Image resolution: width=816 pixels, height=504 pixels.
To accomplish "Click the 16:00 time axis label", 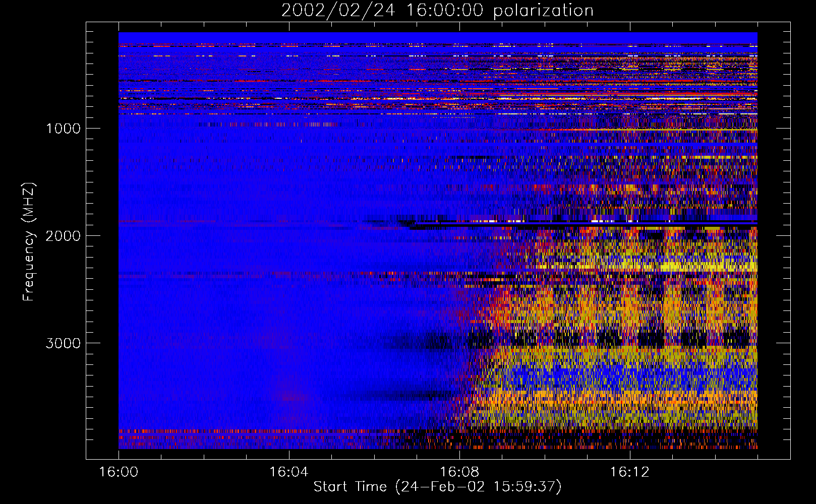I will coord(119,472).
